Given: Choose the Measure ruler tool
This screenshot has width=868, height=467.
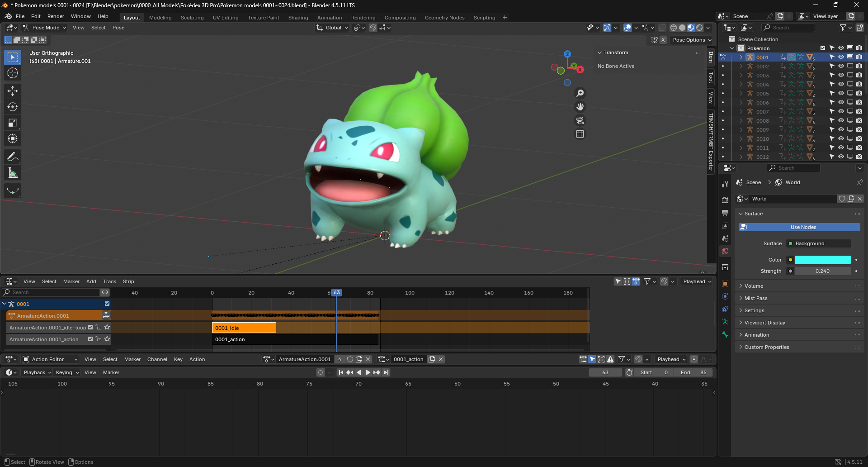Looking at the screenshot, I should [x=13, y=173].
